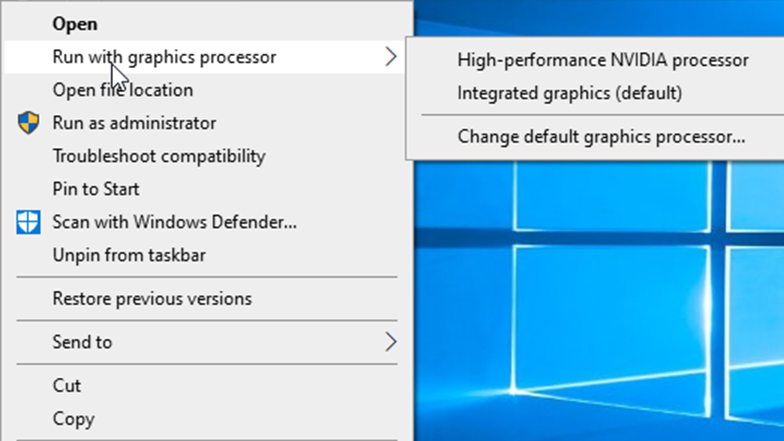784x441 pixels.
Task: Open Change default graphics processor
Action: coord(601,137)
